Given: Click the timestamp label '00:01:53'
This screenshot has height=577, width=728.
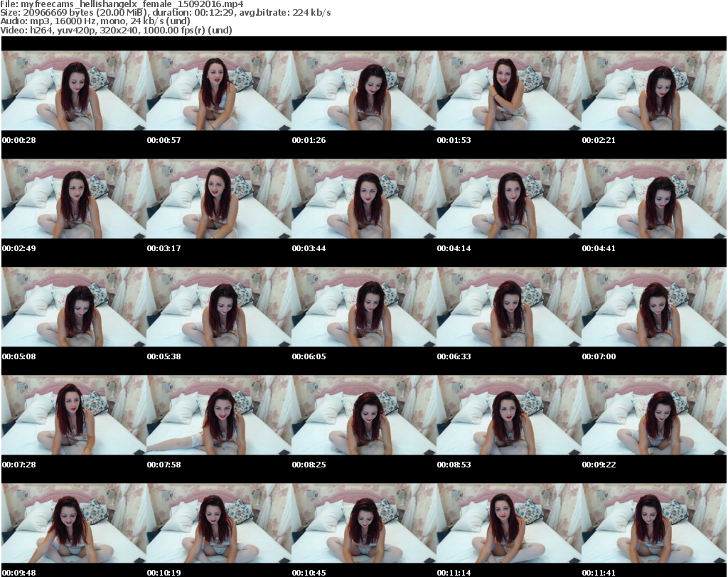Looking at the screenshot, I should pos(454,140).
